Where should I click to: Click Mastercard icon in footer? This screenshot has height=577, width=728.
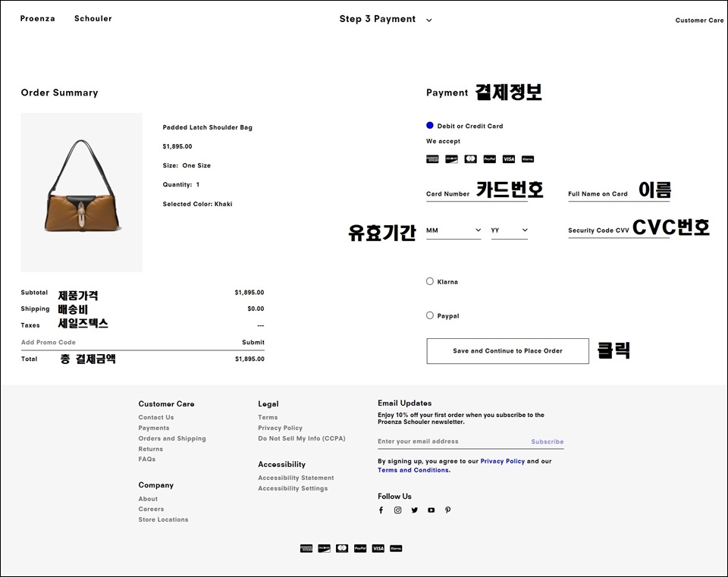pyautogui.click(x=342, y=549)
